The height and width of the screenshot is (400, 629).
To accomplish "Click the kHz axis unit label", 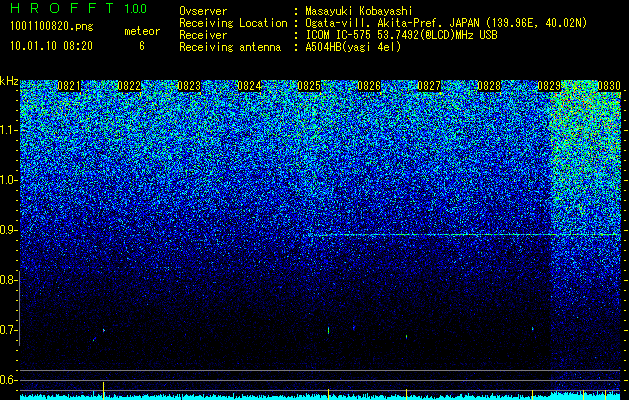I will point(9,81).
